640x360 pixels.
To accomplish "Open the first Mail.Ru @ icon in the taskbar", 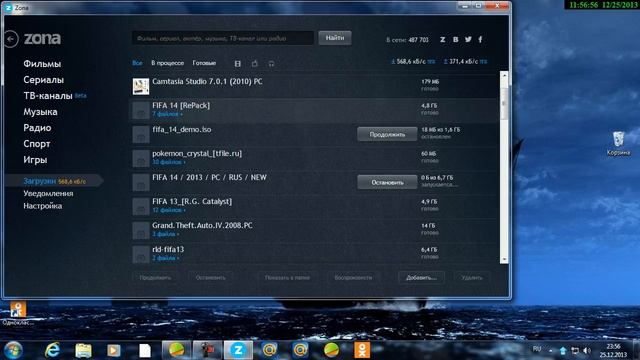I will (x=269, y=350).
